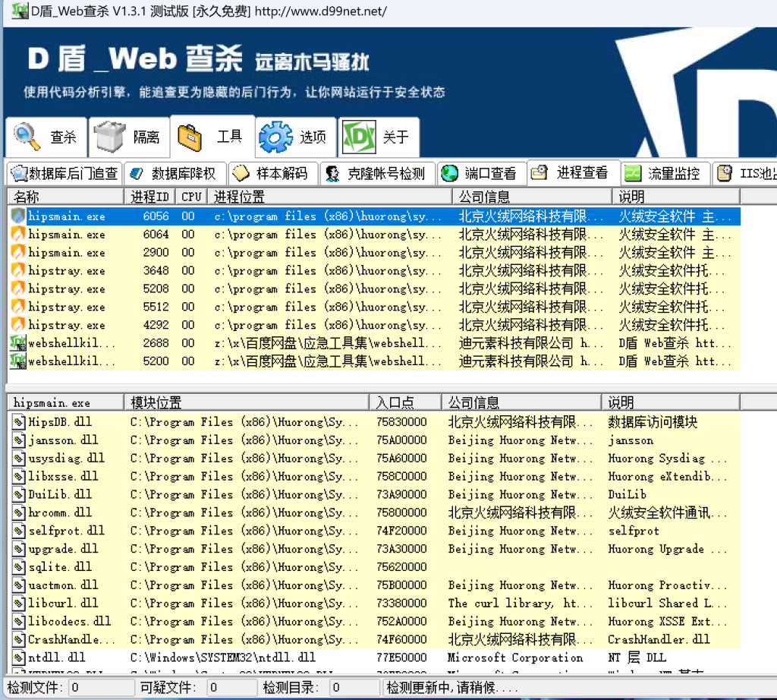Click the briefcase icon on 工具
The image size is (777, 700).
click(190, 137)
